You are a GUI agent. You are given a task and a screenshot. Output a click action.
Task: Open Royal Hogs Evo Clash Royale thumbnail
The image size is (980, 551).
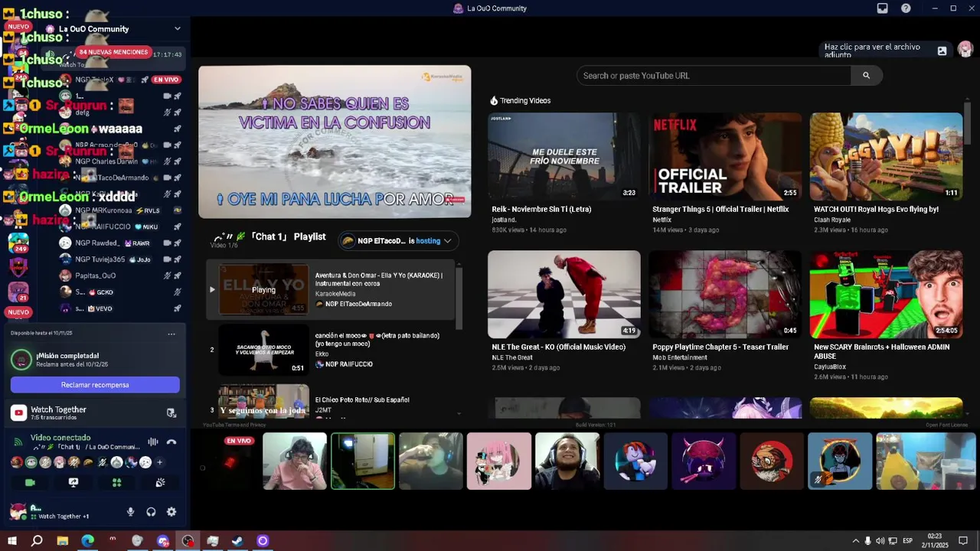pyautogui.click(x=886, y=156)
